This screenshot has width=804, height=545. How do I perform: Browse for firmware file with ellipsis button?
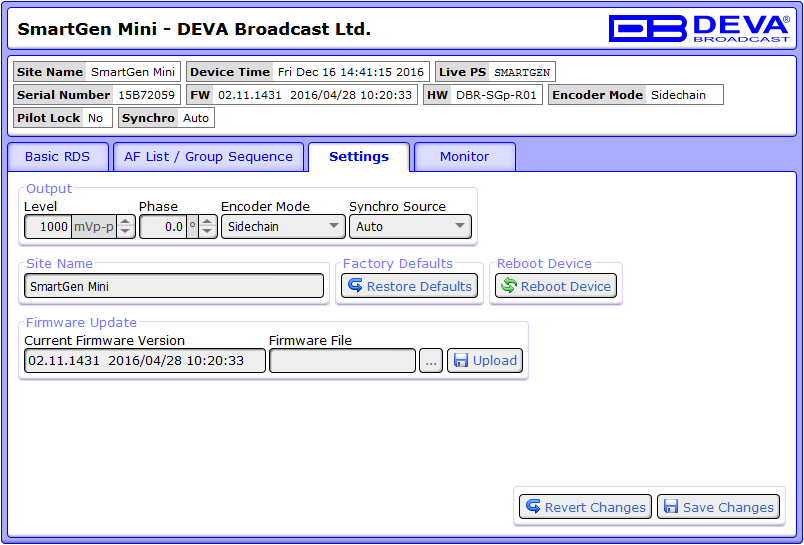pos(431,360)
